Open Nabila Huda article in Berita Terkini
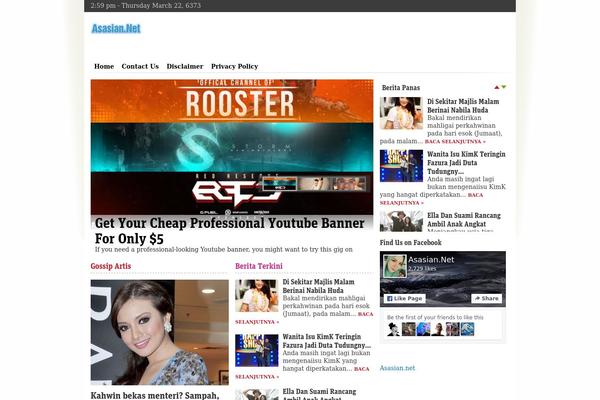This screenshot has width=600, height=400. point(318,286)
